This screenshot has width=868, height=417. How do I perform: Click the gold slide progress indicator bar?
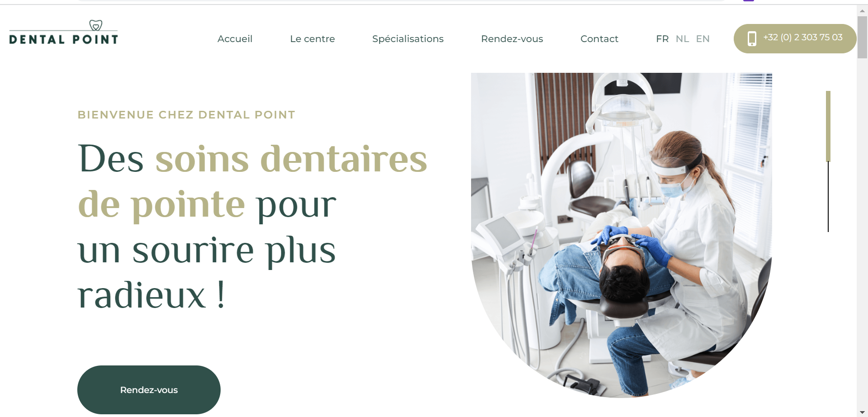828,126
